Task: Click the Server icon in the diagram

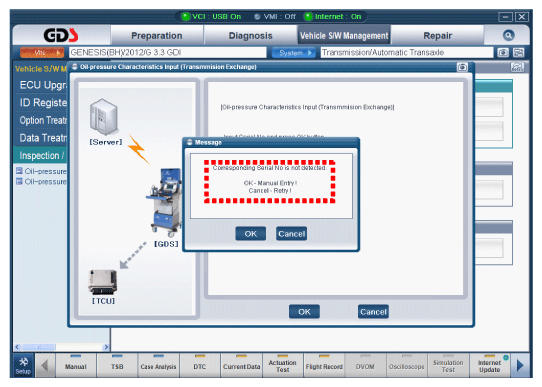Action: (x=104, y=117)
